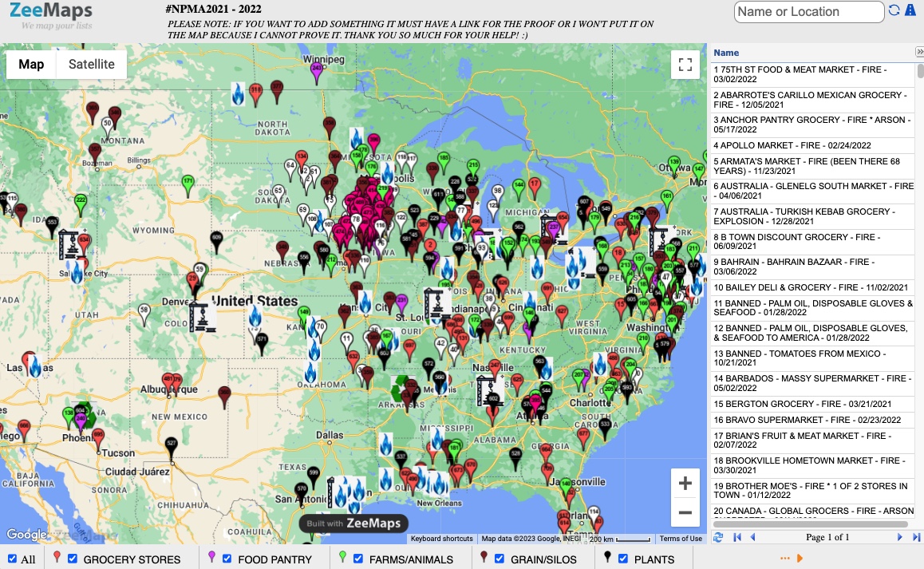The height and width of the screenshot is (569, 924).
Task: Click the crane marker near Denver
Action: [202, 316]
